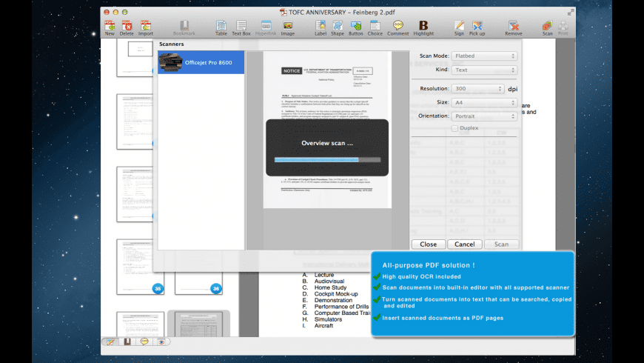
Task: Show the bookmarks sidebar using book icon
Action: 127,342
